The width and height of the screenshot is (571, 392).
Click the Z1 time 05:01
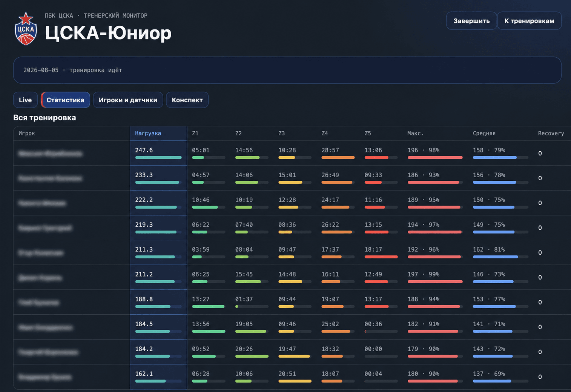201,150
